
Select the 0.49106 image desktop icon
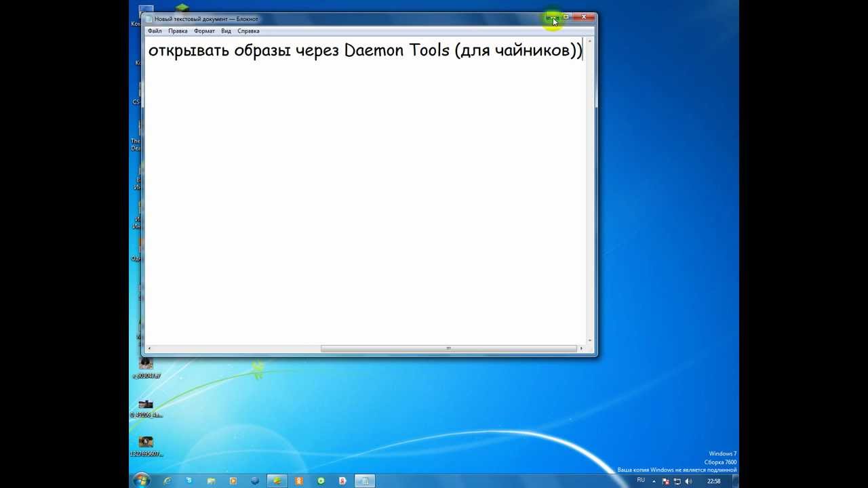tap(146, 408)
